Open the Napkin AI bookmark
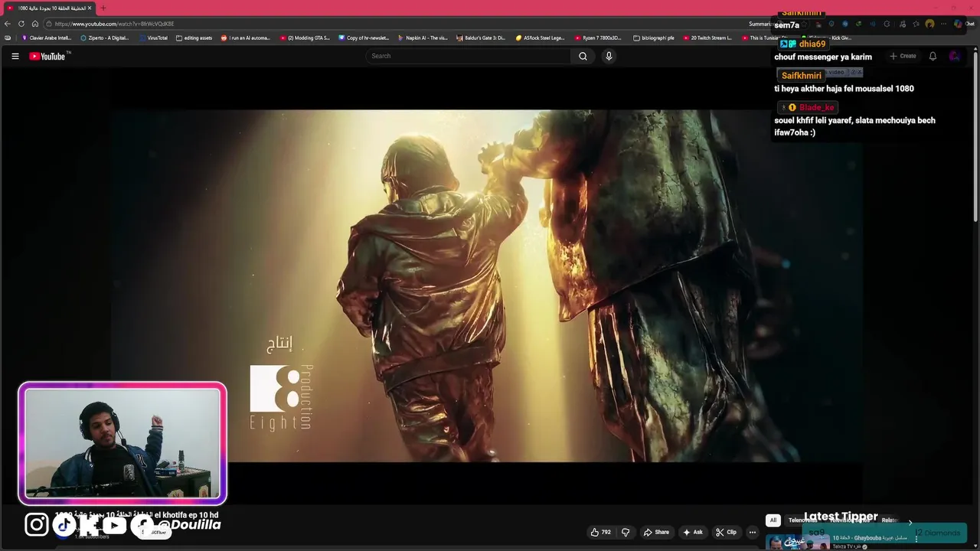Image resolution: width=980 pixels, height=551 pixels. point(423,37)
